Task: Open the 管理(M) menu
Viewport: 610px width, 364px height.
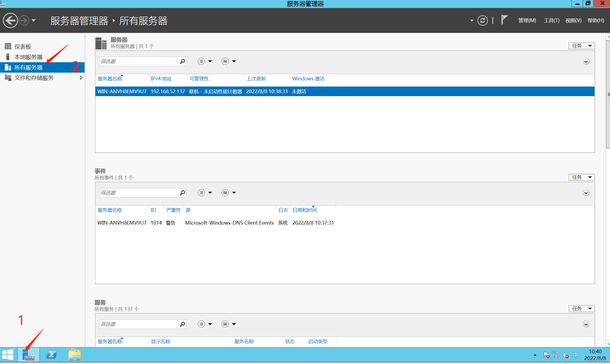Action: pyautogui.click(x=527, y=21)
